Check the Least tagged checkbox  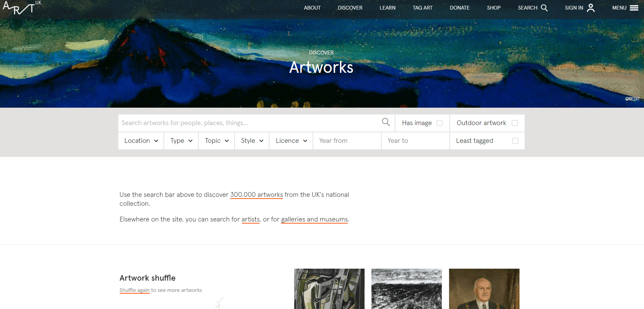[x=515, y=141]
